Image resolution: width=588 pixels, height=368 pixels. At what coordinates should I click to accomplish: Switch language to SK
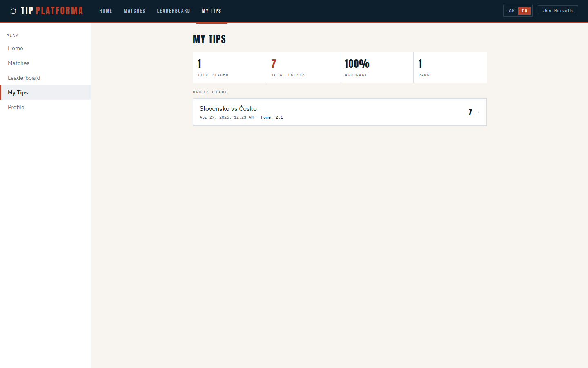(512, 11)
